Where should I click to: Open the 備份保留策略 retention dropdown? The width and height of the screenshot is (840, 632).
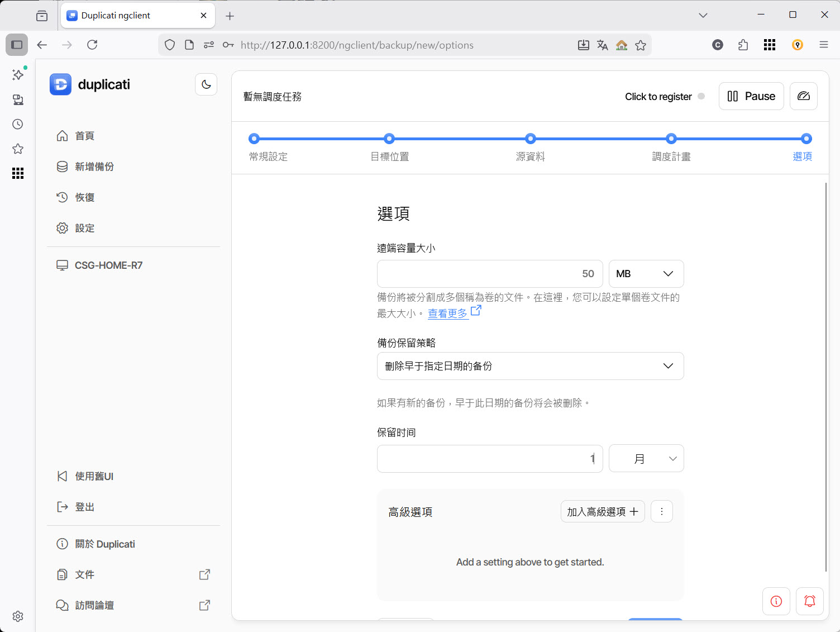pyautogui.click(x=530, y=366)
